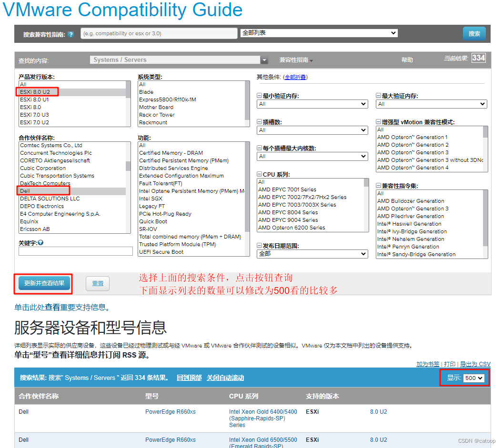Open the Systems / Servers selector field
Viewport: 503px width, 448px height.
coord(175,60)
